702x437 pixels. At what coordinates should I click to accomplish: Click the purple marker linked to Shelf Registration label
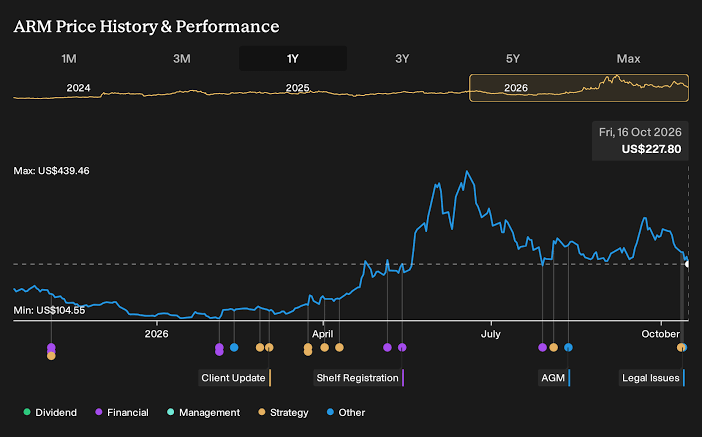(x=402, y=347)
